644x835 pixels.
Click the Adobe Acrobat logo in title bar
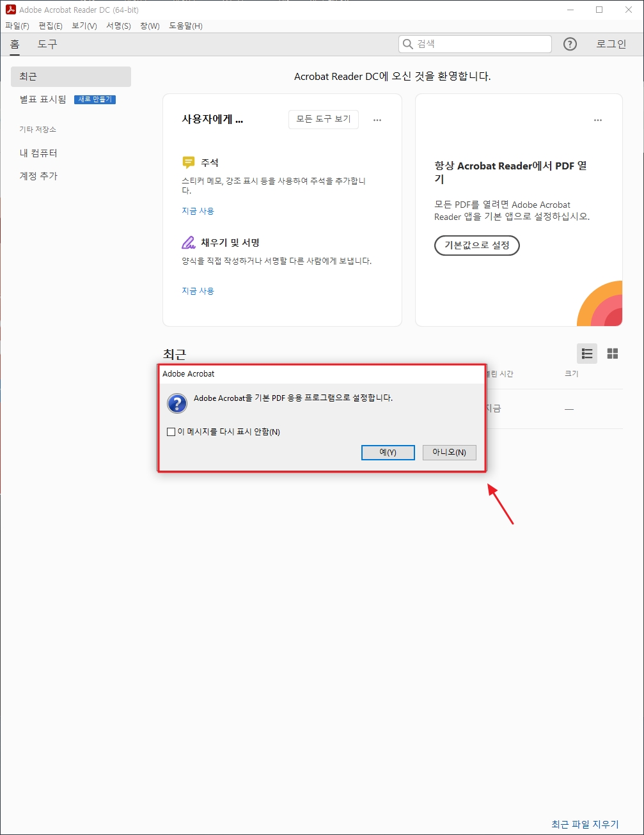[x=10, y=10]
